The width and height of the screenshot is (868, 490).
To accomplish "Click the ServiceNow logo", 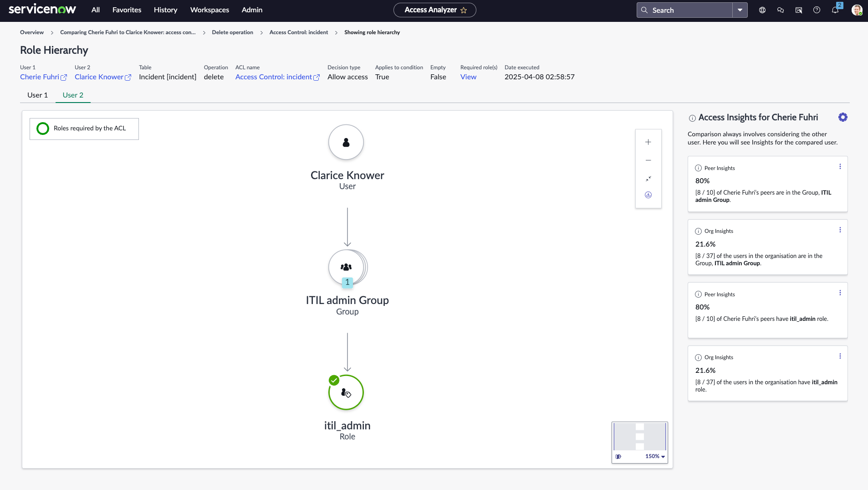I will (x=42, y=9).
